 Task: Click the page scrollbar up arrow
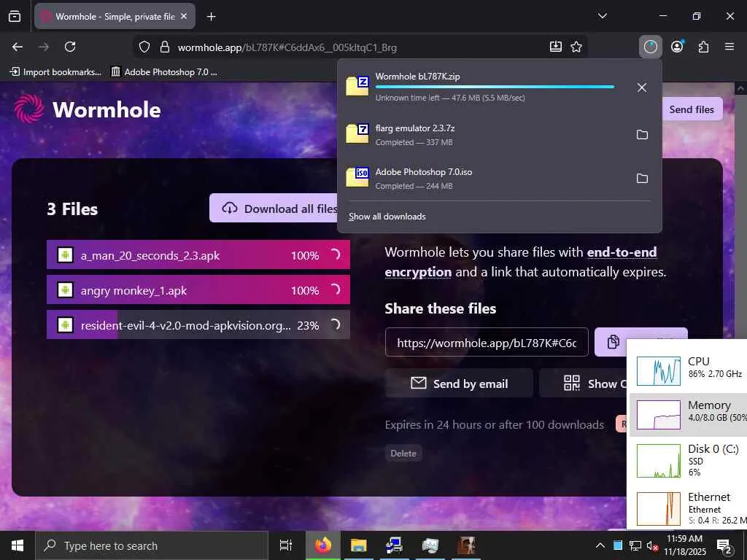(740, 88)
